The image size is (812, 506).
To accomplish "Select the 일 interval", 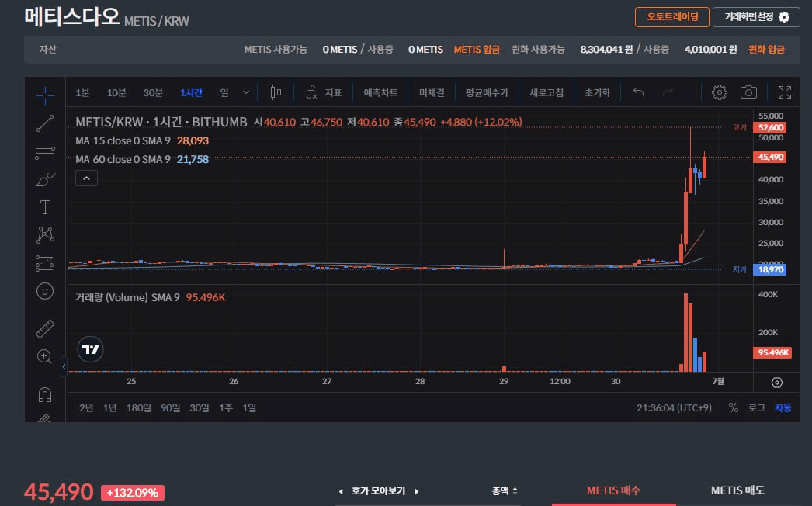I will (x=224, y=92).
